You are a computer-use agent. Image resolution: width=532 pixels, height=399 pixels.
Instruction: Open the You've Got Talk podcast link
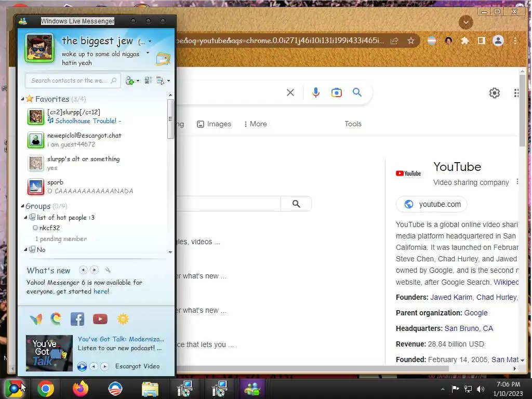121,339
